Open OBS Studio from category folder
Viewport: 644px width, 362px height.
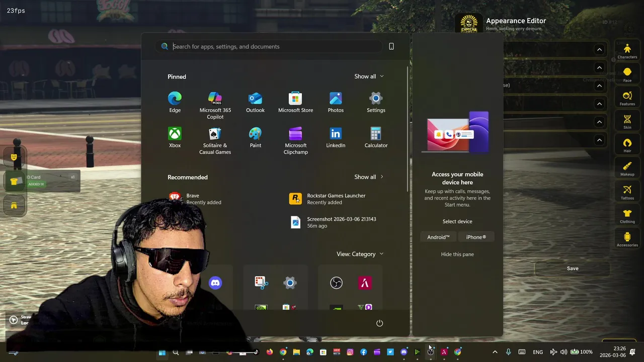point(336,283)
